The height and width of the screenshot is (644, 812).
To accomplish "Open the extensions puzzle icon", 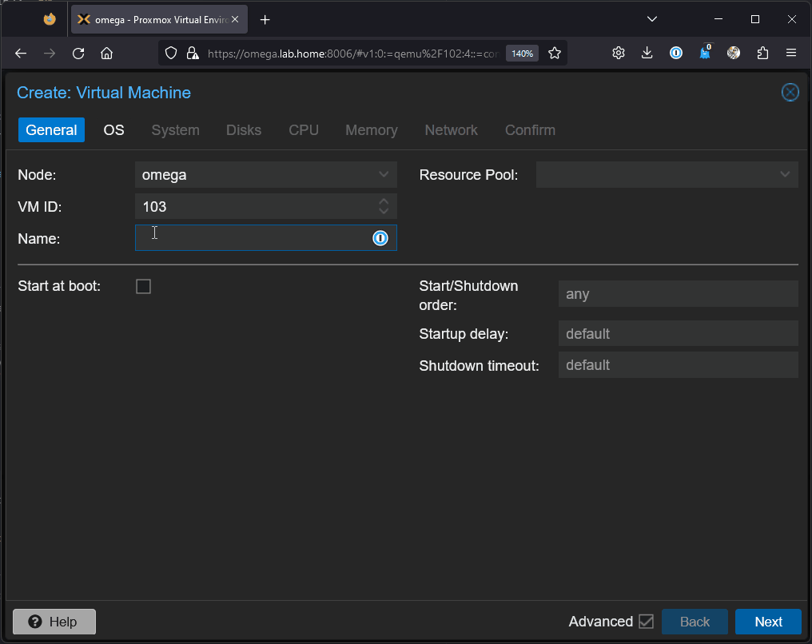I will point(762,54).
